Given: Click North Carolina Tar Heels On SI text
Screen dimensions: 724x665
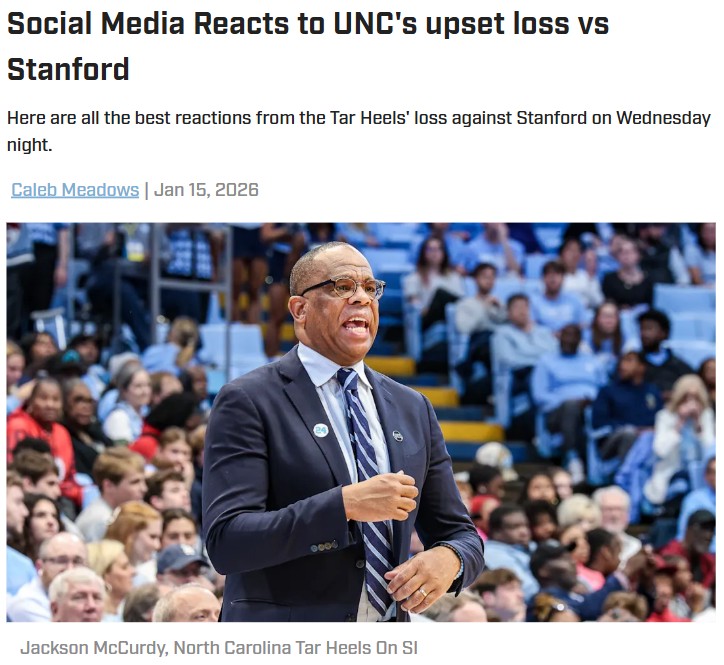Looking at the screenshot, I should pos(296,647).
